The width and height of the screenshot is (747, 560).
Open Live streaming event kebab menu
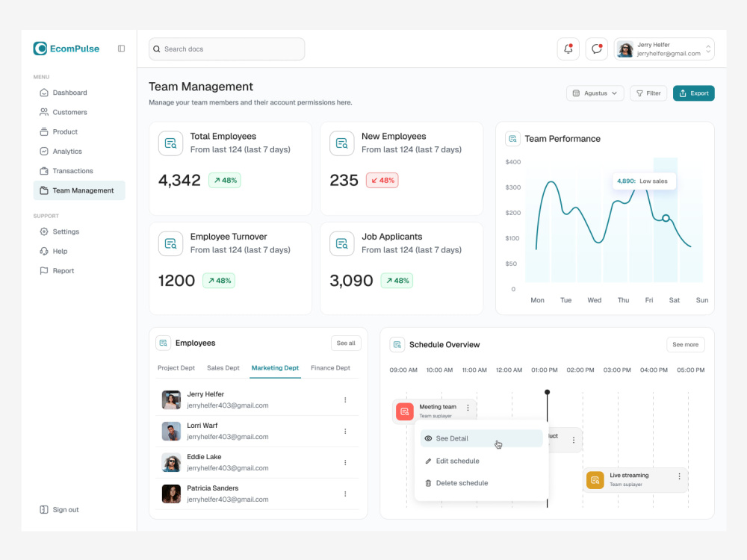point(679,476)
